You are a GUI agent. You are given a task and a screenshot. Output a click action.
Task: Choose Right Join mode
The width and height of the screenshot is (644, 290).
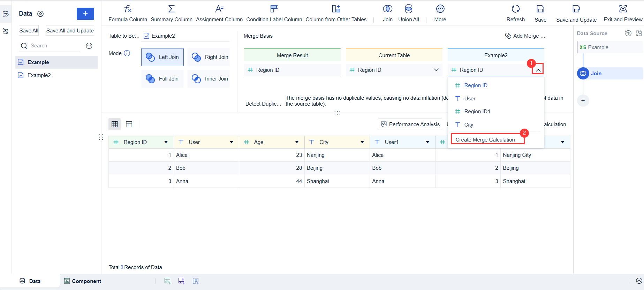(209, 57)
